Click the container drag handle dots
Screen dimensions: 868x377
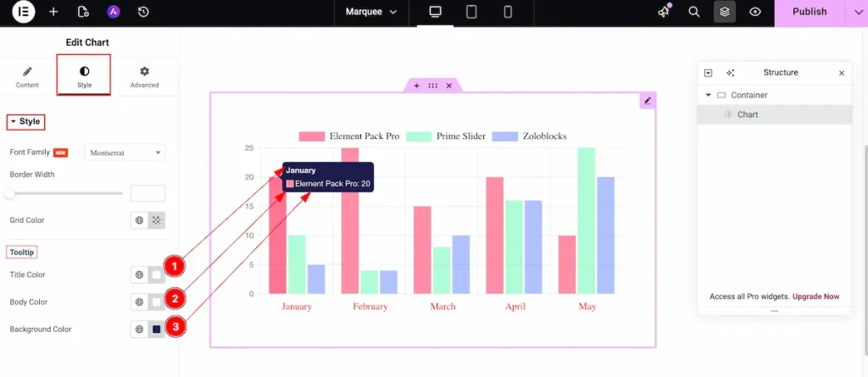(x=433, y=86)
